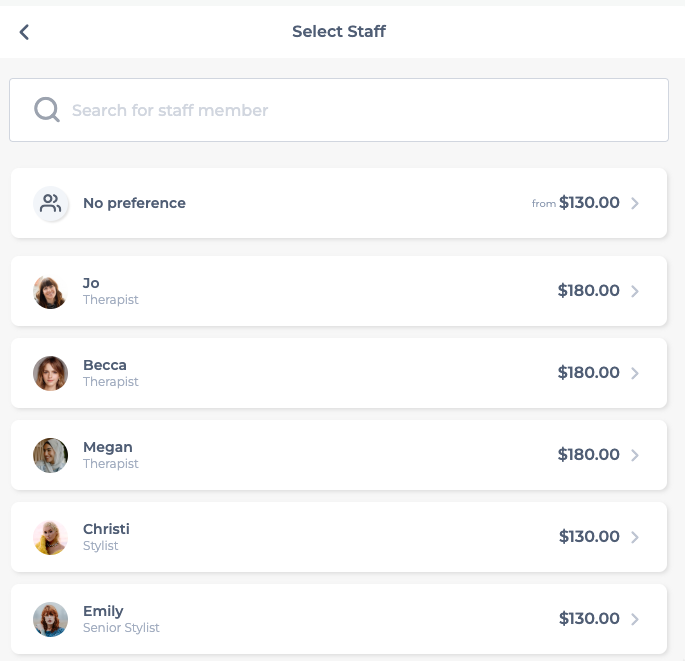Click Becca's $180.00 price
The width and height of the screenshot is (685, 661).
pos(588,373)
